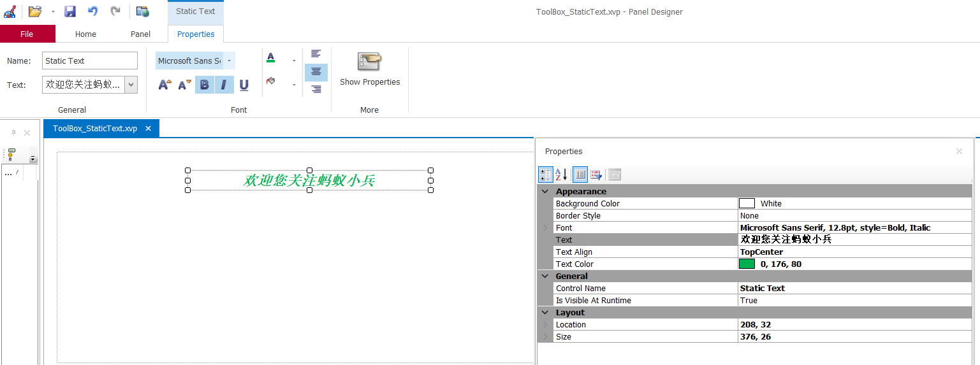The image size is (980, 365).
Task: Click the TopCenter Text Align value
Action: tap(761, 252)
